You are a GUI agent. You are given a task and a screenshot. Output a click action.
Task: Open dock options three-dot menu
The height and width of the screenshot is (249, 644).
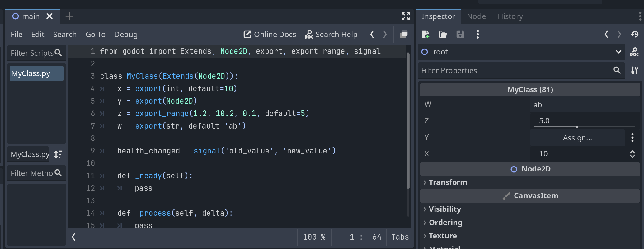[640, 16]
